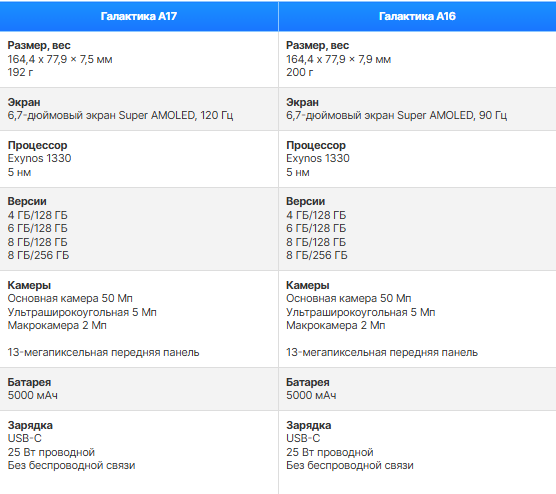
Task: Click 'Экран' label in the Галактика A17 column
Action: (x=24, y=102)
